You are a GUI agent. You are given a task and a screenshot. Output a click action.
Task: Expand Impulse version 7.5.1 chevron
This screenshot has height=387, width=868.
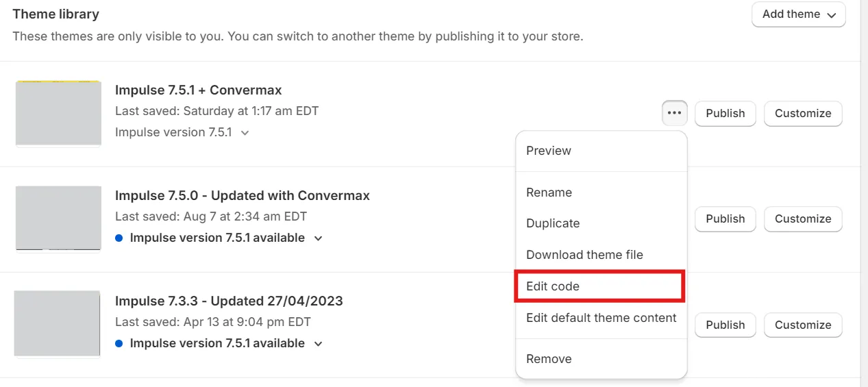coord(245,132)
